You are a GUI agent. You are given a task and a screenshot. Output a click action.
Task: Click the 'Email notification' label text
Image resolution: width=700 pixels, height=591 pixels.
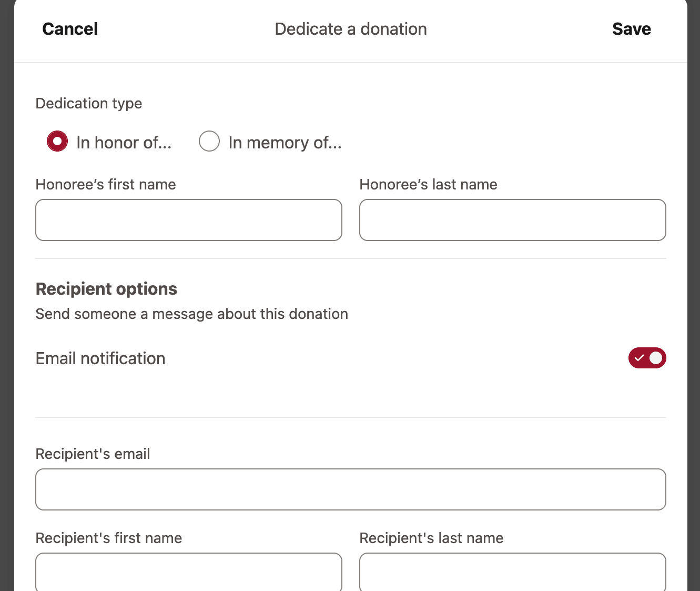[x=100, y=358]
